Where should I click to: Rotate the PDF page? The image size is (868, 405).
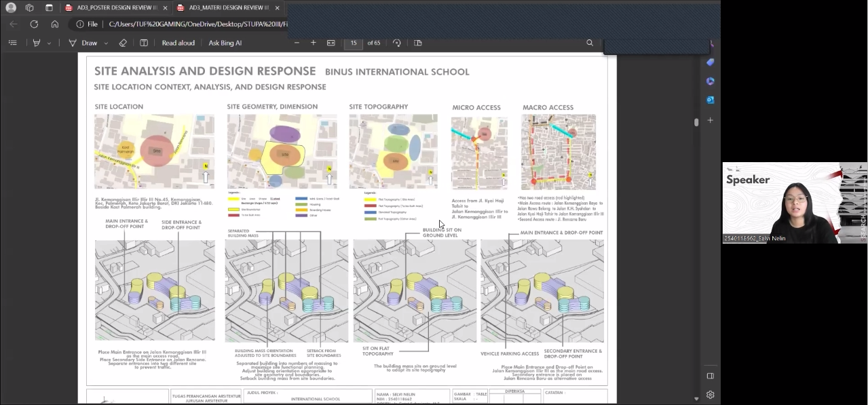pos(397,43)
